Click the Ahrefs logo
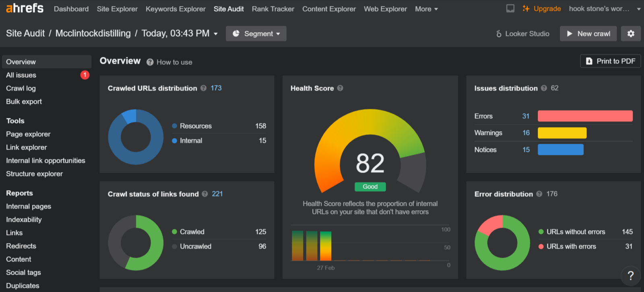644x292 pixels. (x=25, y=8)
